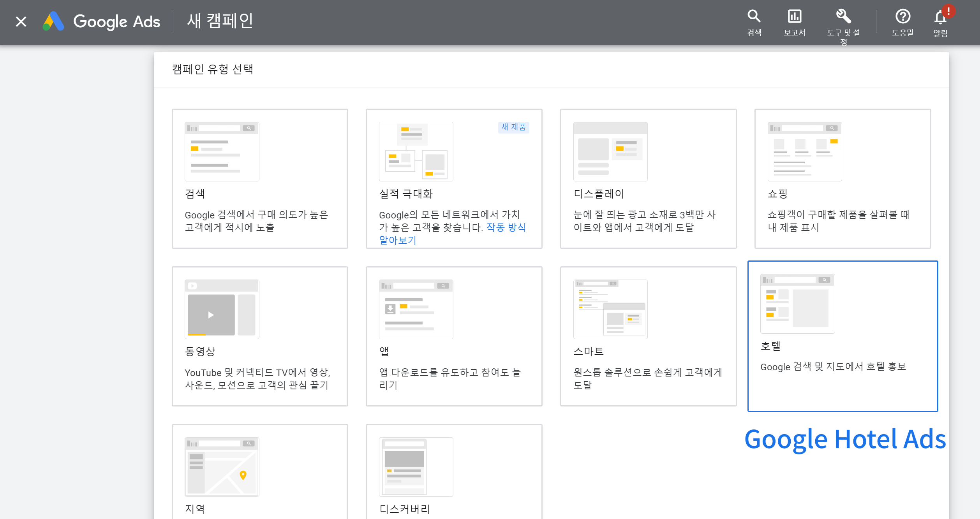Select the 디스플레이 campaign card
This screenshot has height=519, width=980.
coord(648,179)
